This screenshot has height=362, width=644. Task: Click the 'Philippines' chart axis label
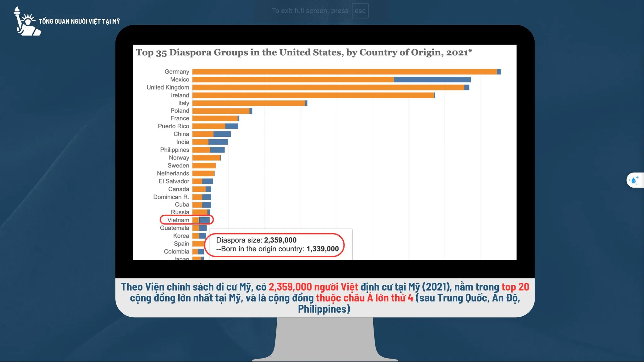point(175,150)
